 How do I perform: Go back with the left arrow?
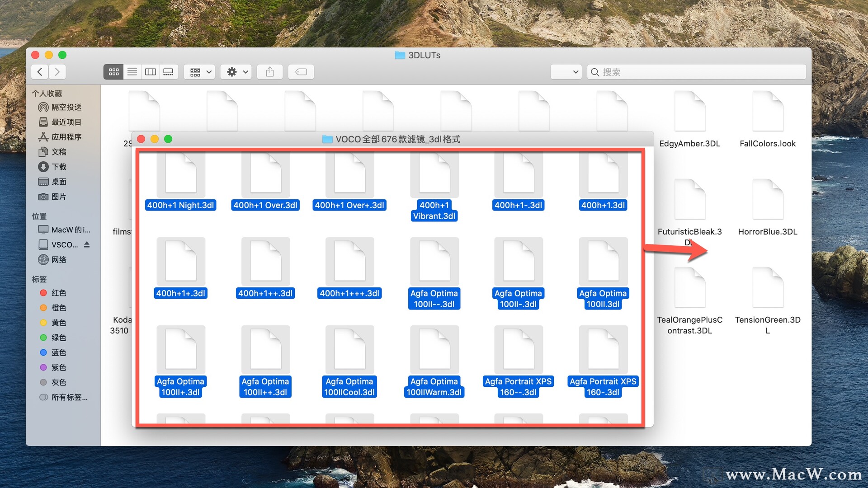pos(40,72)
